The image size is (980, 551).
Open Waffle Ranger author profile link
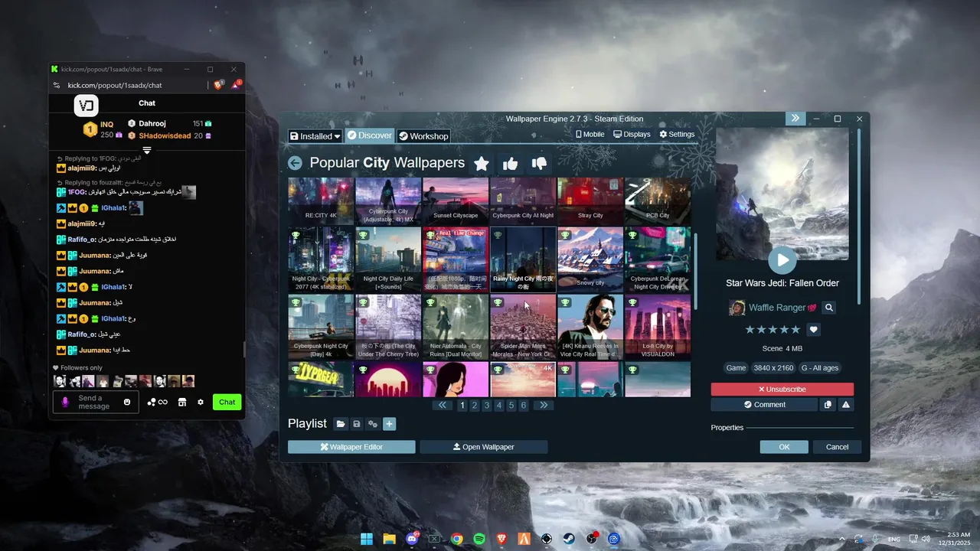(777, 308)
